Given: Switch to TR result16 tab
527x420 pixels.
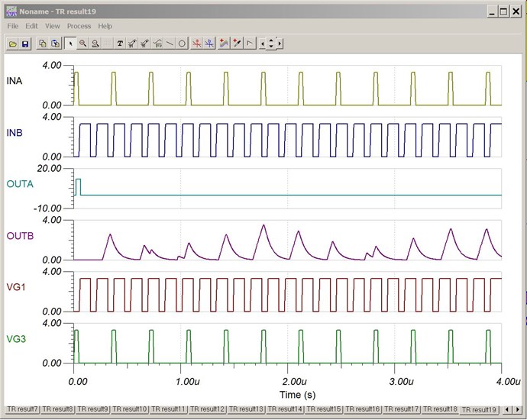Looking at the screenshot, I should point(363,409).
